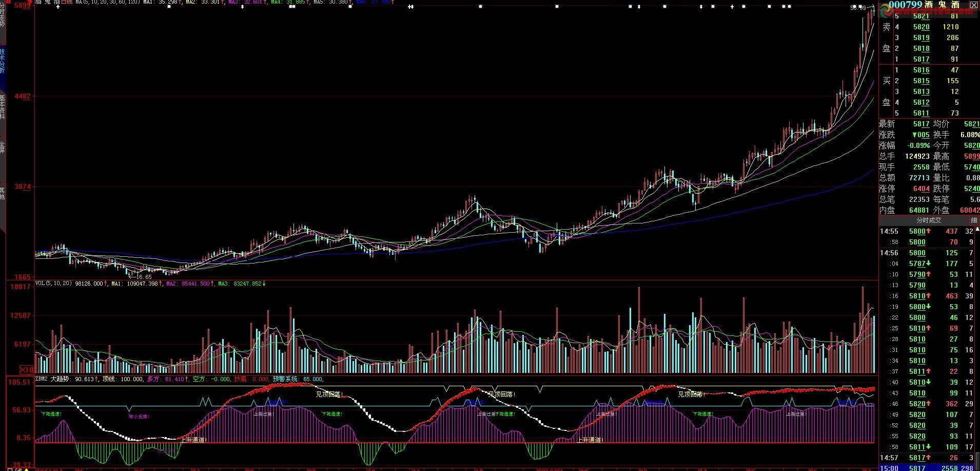Click the sell 4 price 5820
Image resolution: width=980 pixels, height=471 pixels.
tap(921, 27)
